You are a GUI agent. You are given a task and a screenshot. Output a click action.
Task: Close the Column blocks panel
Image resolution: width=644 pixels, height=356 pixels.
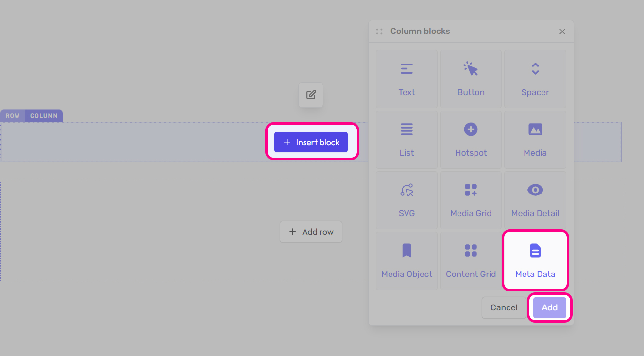(x=562, y=32)
